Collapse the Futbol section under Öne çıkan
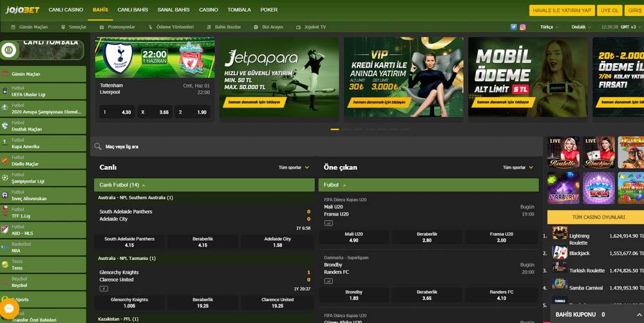The image size is (644, 323). [428, 185]
